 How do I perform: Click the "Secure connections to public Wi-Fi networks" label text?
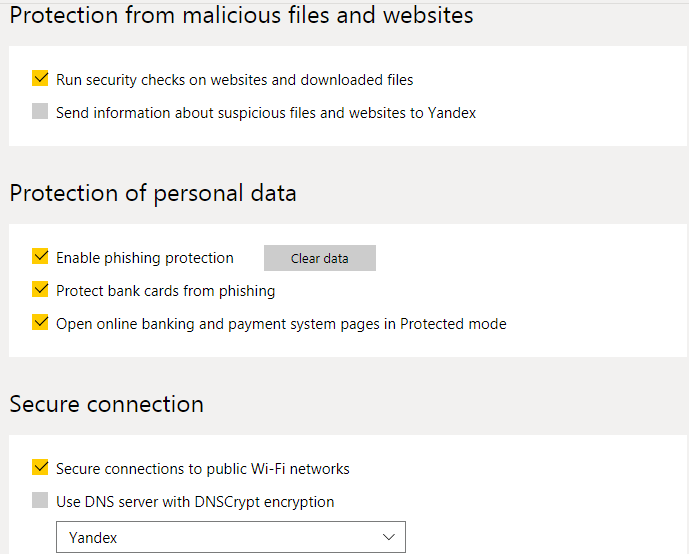203,469
